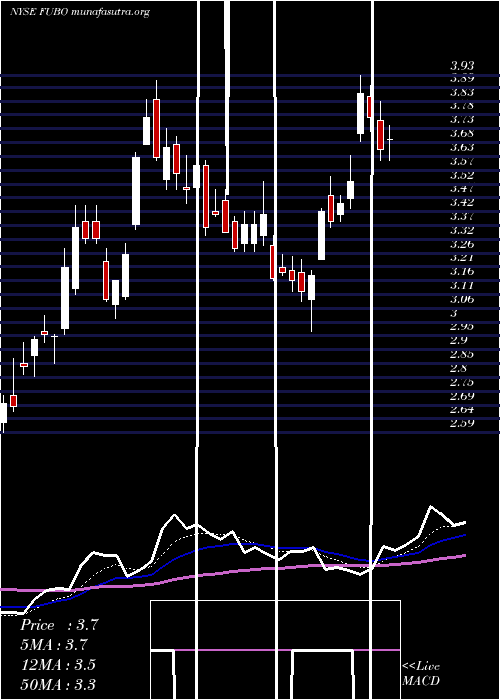Click the 3.78 price level label

point(462,106)
